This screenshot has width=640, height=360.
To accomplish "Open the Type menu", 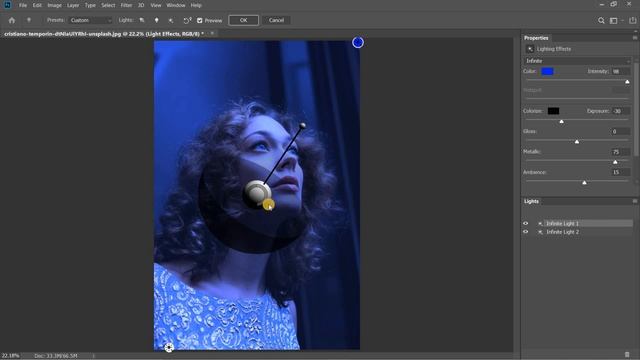I will click(90, 5).
